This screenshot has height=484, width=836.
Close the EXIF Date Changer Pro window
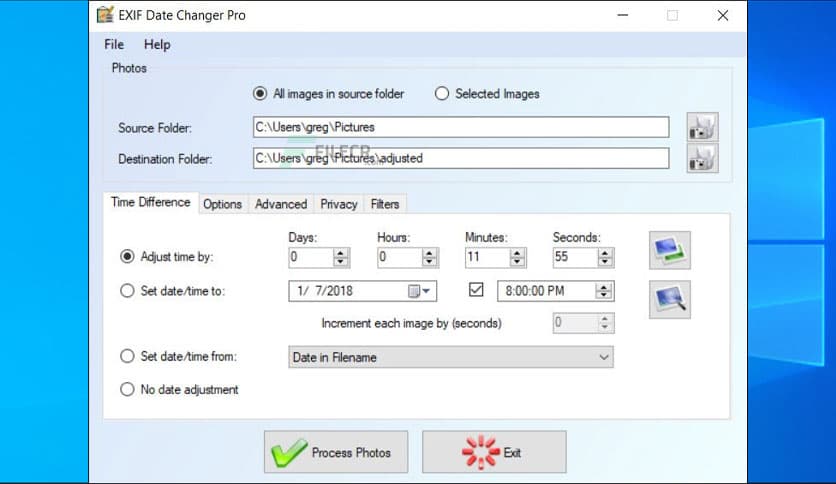click(x=722, y=15)
